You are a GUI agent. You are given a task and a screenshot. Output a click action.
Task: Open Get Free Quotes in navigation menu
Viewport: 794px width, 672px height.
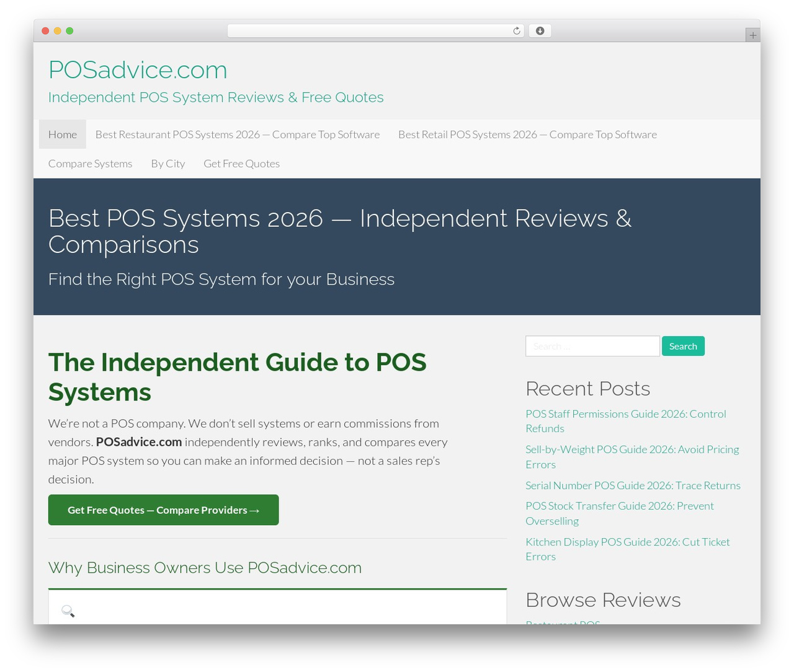click(242, 164)
